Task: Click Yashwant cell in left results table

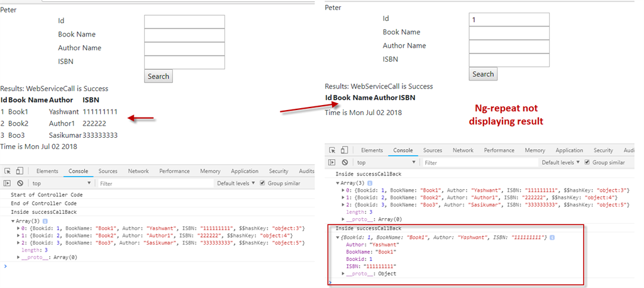Action: coord(64,112)
